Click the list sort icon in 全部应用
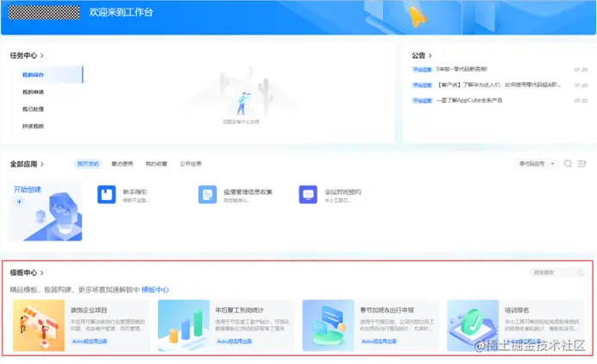 point(581,164)
